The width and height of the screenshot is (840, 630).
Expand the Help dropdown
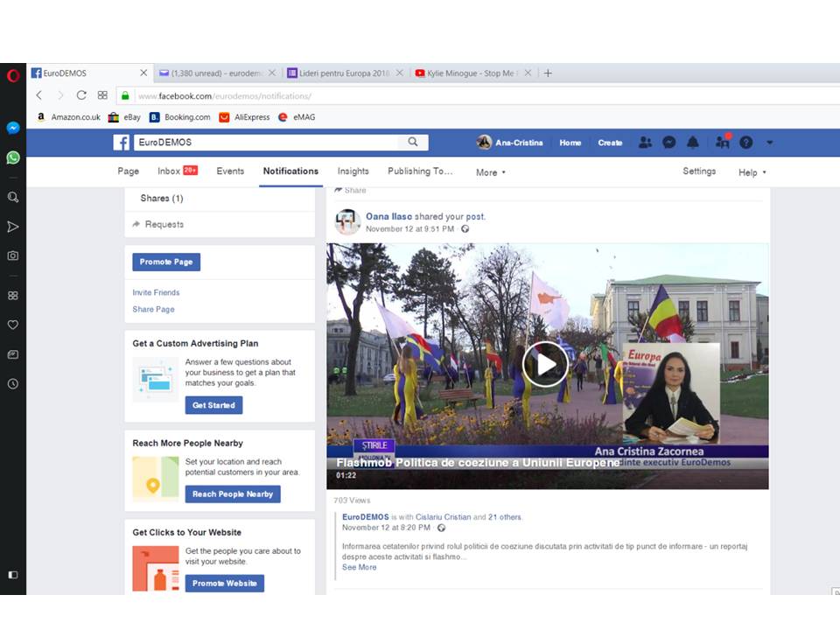pos(752,172)
